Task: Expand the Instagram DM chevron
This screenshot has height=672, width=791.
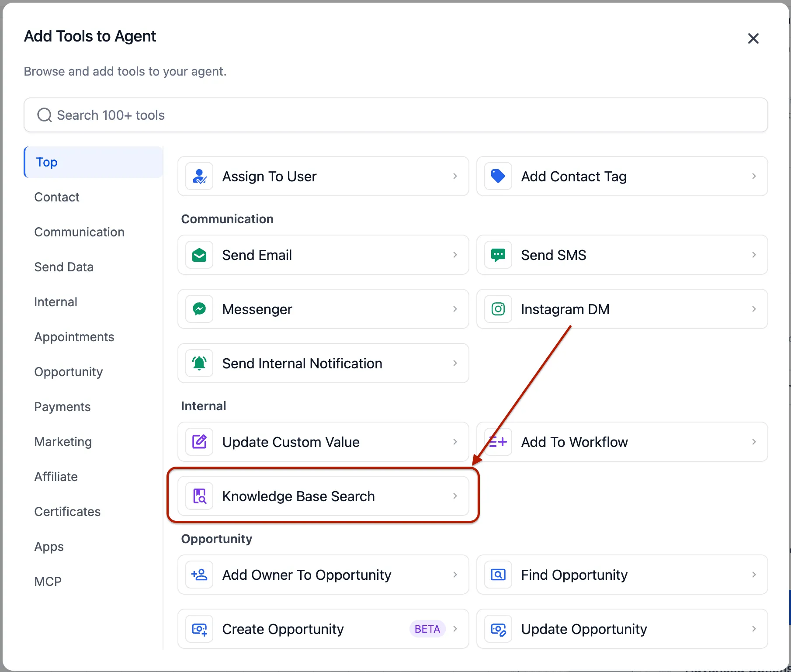Action: coord(754,309)
